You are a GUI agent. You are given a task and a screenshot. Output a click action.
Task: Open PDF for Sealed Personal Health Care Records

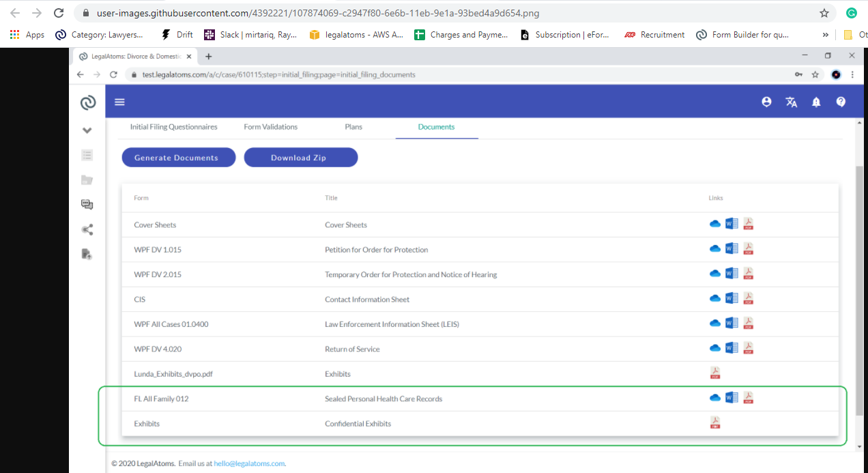click(748, 398)
